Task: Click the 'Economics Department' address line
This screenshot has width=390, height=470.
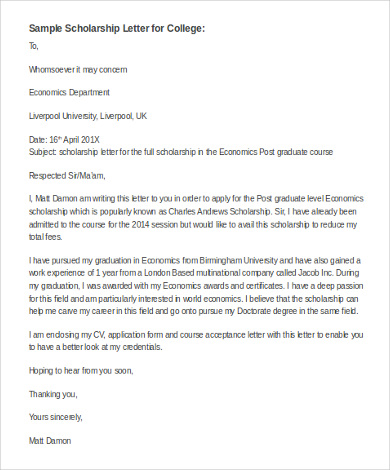Action: pyautogui.click(x=69, y=92)
